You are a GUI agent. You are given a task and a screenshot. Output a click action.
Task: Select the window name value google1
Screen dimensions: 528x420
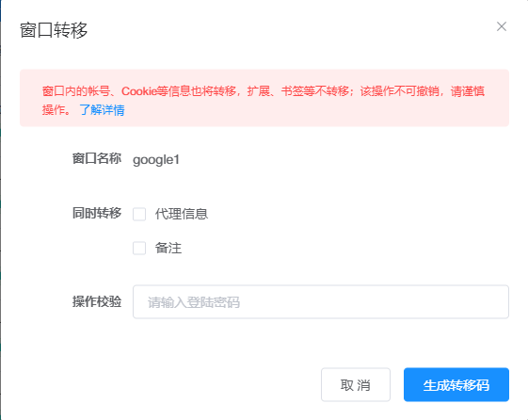(156, 159)
